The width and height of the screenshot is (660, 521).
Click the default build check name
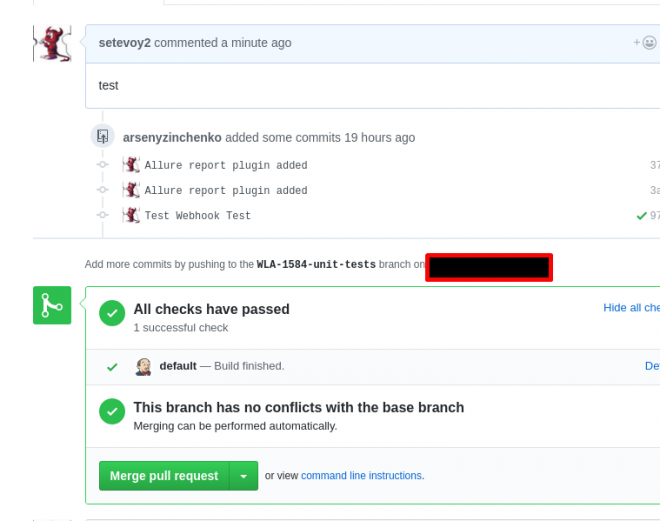click(x=178, y=366)
